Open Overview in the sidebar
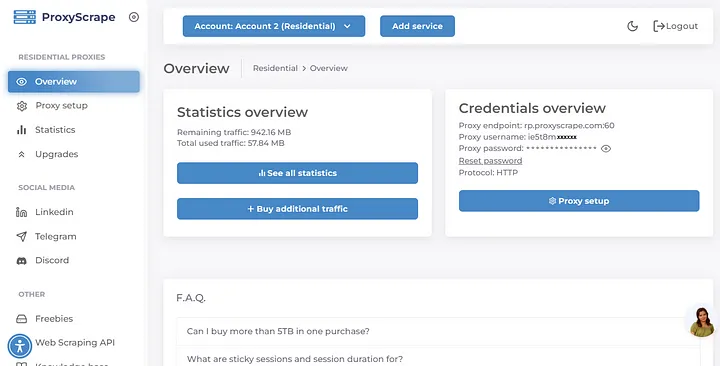Viewport: 720px width, 366px height. [73, 82]
